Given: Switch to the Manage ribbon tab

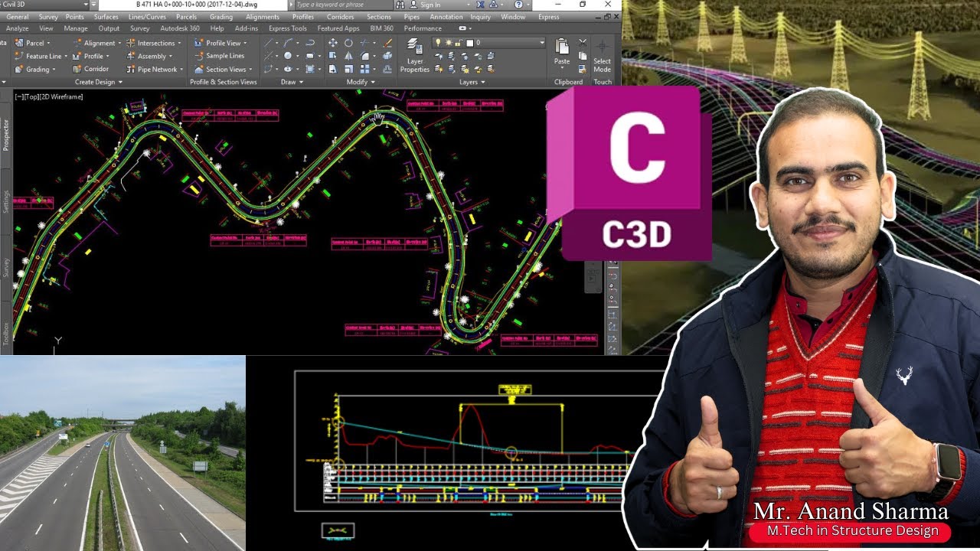Looking at the screenshot, I should (x=76, y=28).
